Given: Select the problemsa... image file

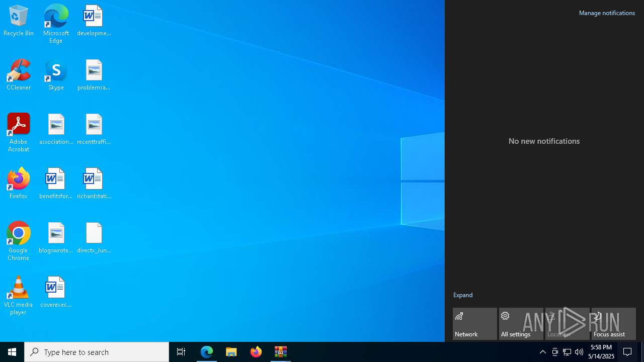Looking at the screenshot, I should point(94,75).
